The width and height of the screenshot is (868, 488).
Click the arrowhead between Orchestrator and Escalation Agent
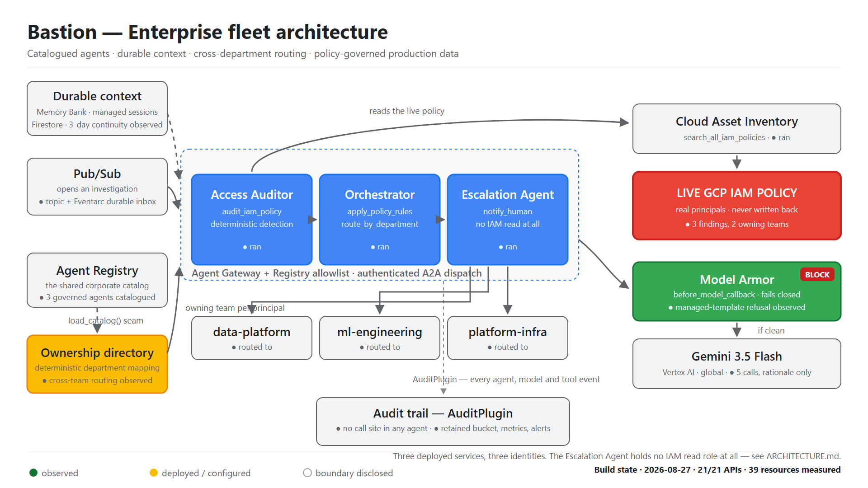pyautogui.click(x=440, y=220)
